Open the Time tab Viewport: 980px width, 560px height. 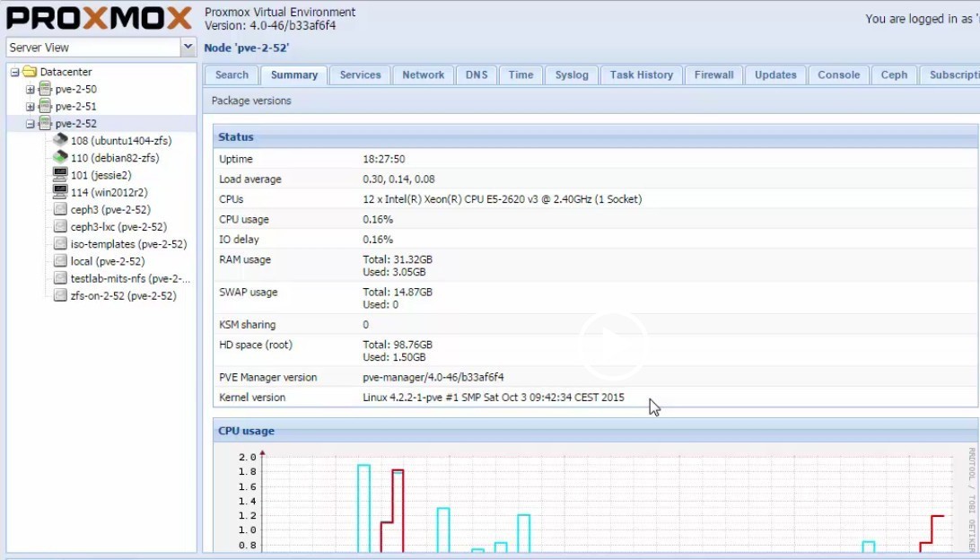tap(521, 75)
